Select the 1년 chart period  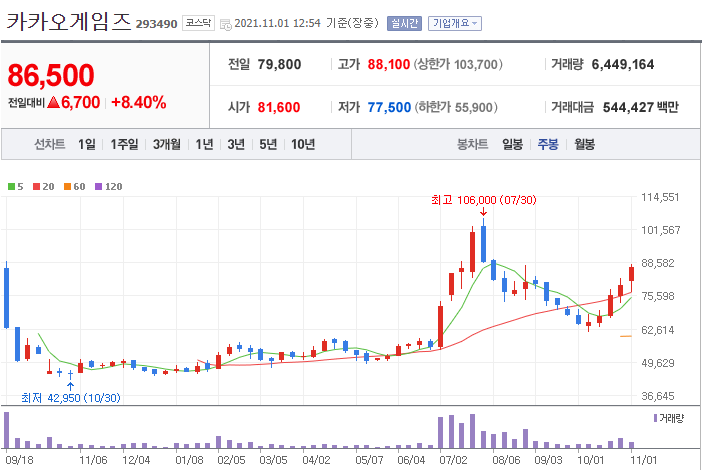coord(204,144)
